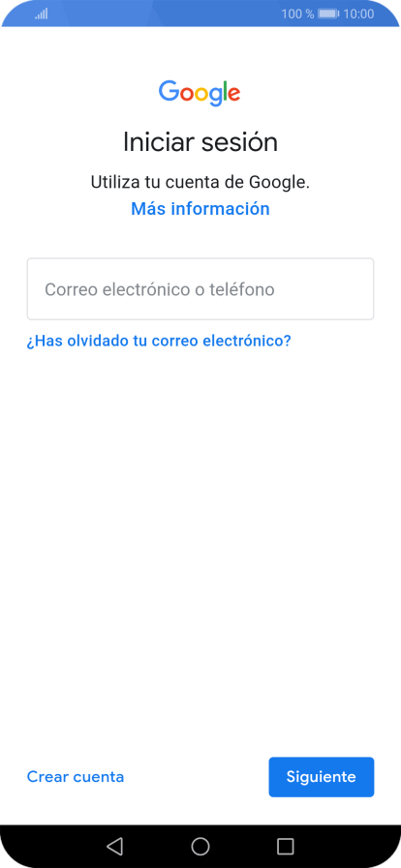Click the yellow letter o in Google logo
The height and width of the screenshot is (868, 401).
pyautogui.click(x=201, y=95)
